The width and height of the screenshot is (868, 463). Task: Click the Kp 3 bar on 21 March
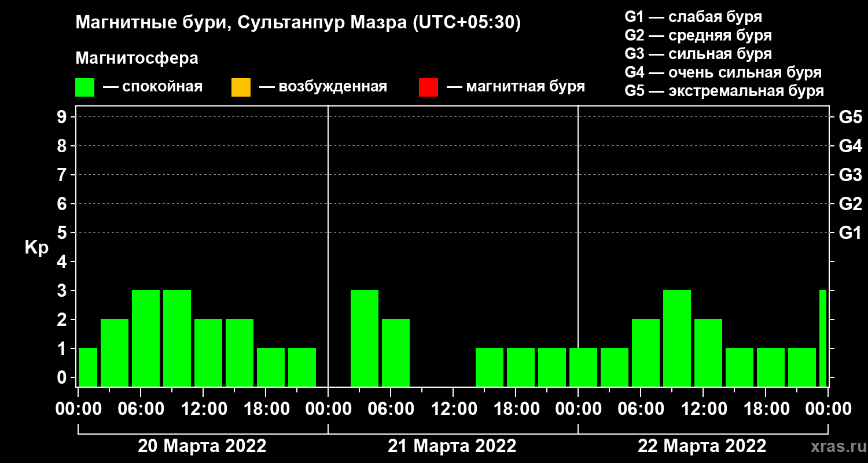365,338
